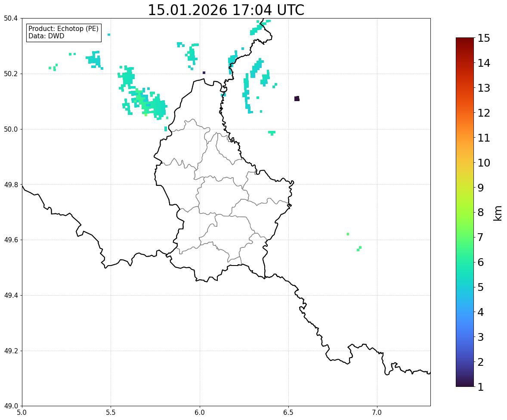Click the colorbar tick label 11
The height and width of the screenshot is (420, 507).
pyautogui.click(x=484, y=138)
